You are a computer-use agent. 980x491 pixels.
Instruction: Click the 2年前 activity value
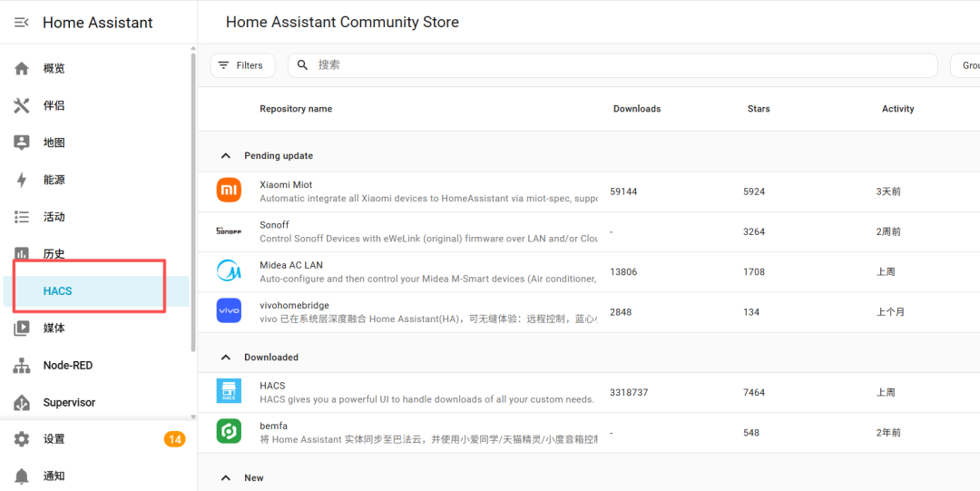pyautogui.click(x=888, y=432)
